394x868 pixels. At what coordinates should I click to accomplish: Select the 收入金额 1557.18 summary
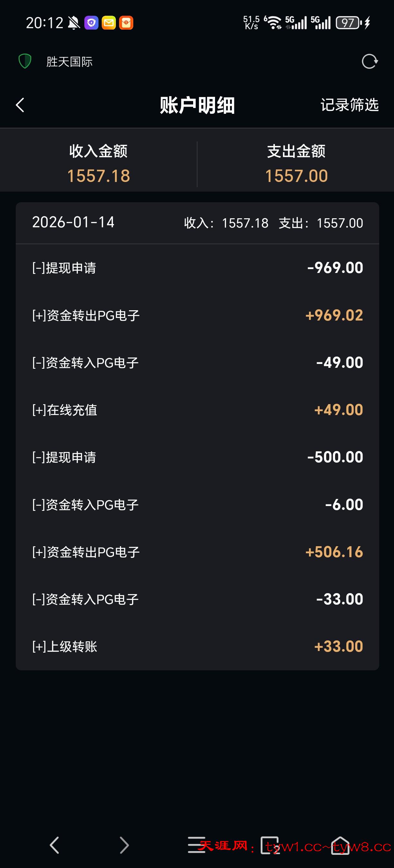[98, 164]
